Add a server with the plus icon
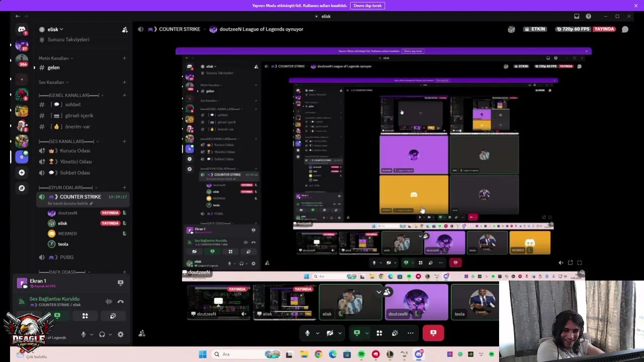 click(22, 172)
